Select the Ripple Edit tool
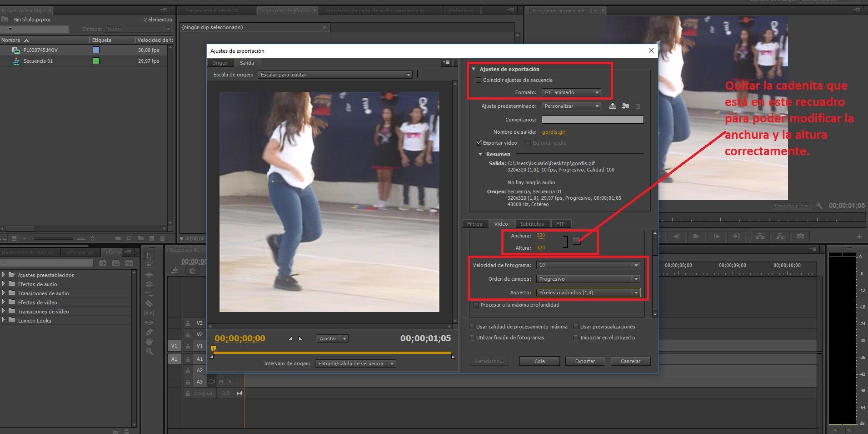The height and width of the screenshot is (434, 868). point(149,275)
